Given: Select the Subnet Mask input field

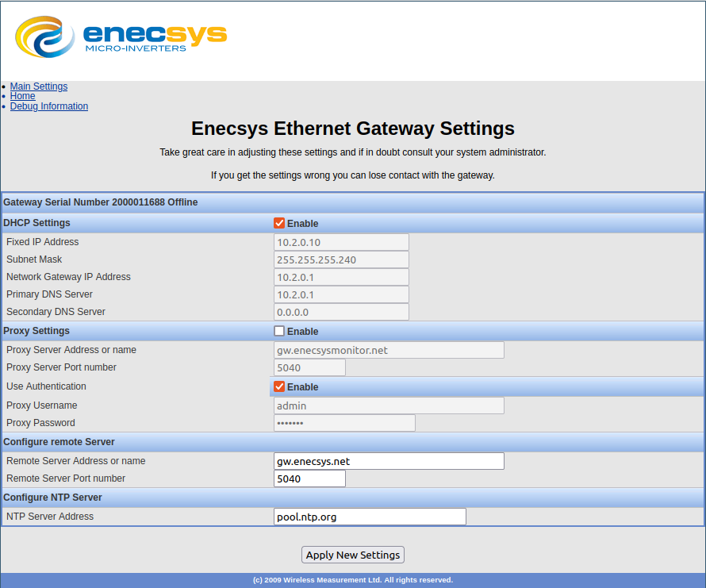Looking at the screenshot, I should (x=341, y=259).
